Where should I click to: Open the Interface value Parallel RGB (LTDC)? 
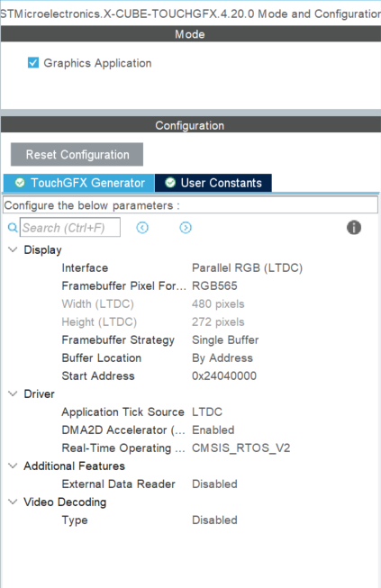tap(247, 267)
